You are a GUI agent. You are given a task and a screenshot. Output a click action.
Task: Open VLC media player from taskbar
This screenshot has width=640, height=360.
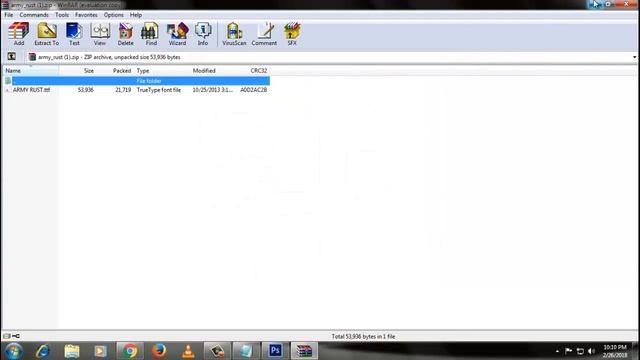tap(188, 351)
